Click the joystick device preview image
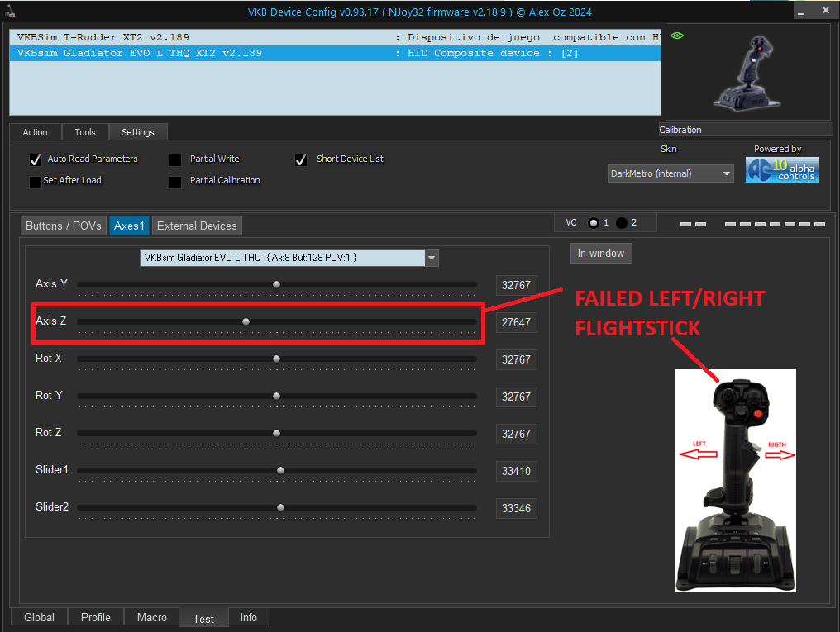 point(747,72)
